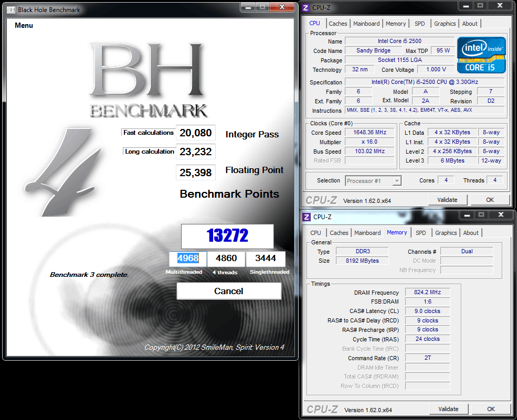Click OK in the upper CPU-Z window
This screenshot has height=420, width=517.
490,200
